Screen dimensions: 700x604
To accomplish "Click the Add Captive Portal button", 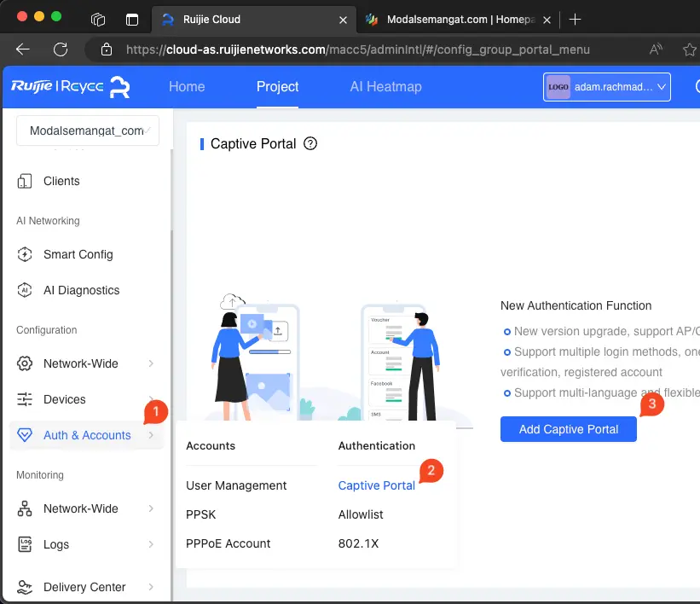I will coord(569,429).
